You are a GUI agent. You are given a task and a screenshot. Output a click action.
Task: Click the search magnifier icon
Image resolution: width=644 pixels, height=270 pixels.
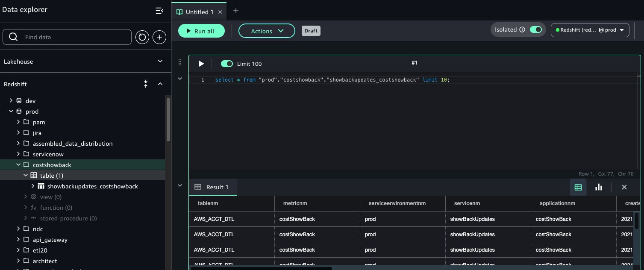[13, 37]
